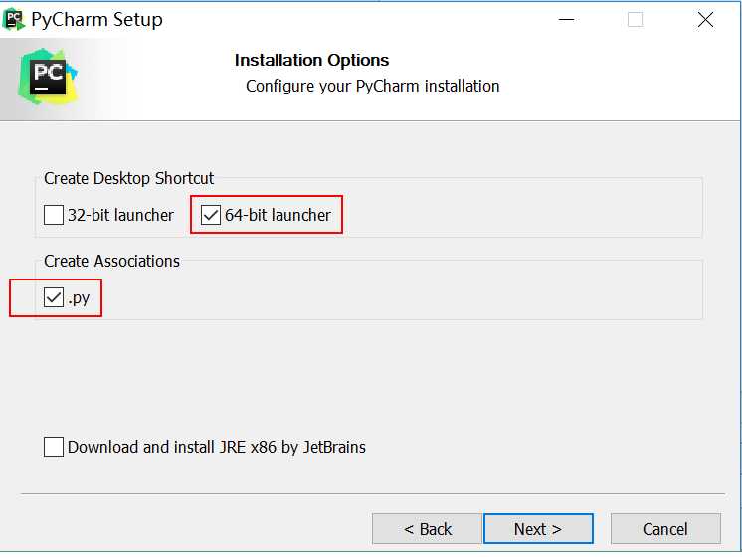Click the large PyCharm PC logo

pos(48,77)
